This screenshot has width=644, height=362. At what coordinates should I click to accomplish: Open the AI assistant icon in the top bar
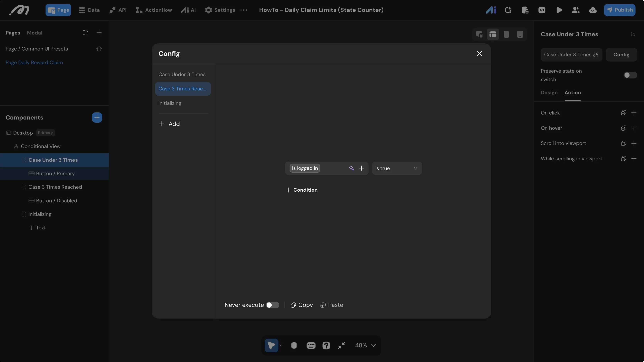point(491,10)
